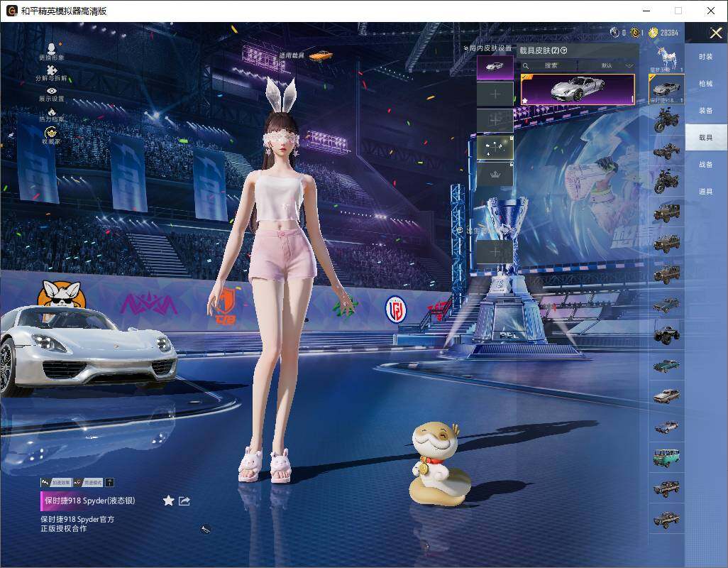Click 和平精英模拟器高清版 app icon in title bar
This screenshot has height=568, width=728.
click(x=11, y=11)
